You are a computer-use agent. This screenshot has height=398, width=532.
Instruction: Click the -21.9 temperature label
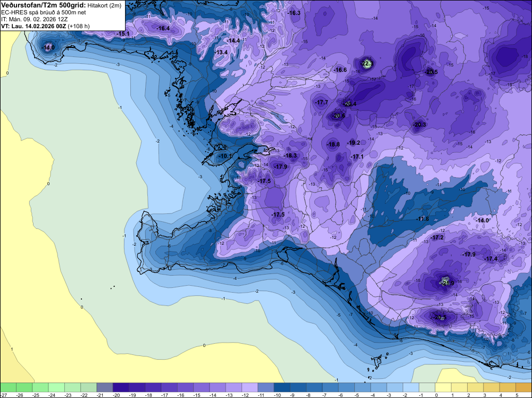click(x=447, y=283)
